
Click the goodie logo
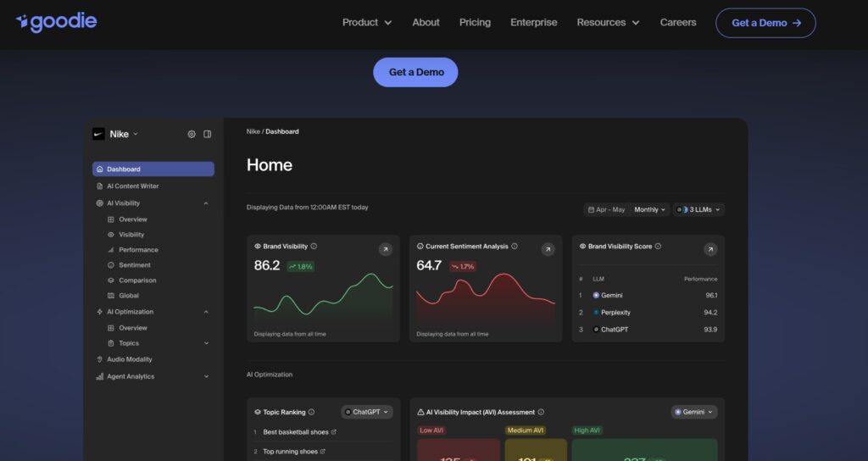coord(57,22)
